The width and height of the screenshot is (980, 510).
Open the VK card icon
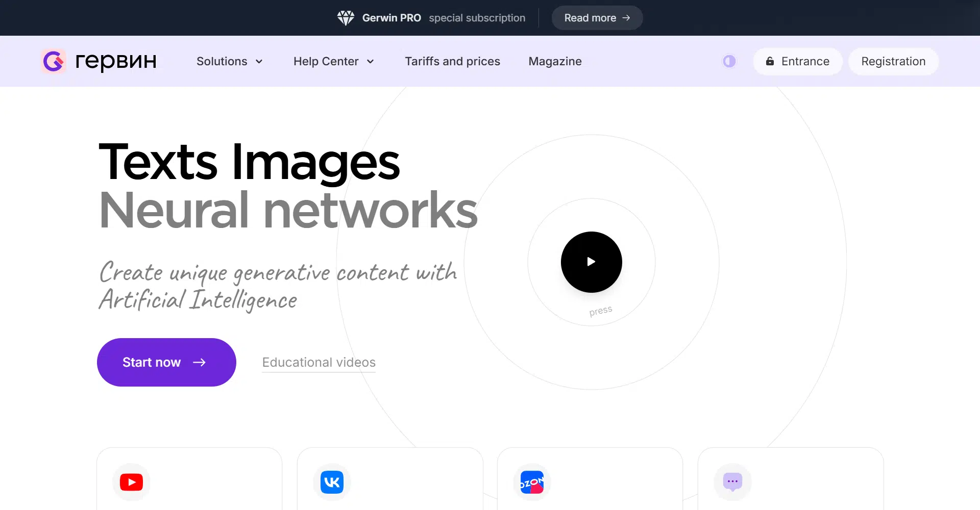332,482
